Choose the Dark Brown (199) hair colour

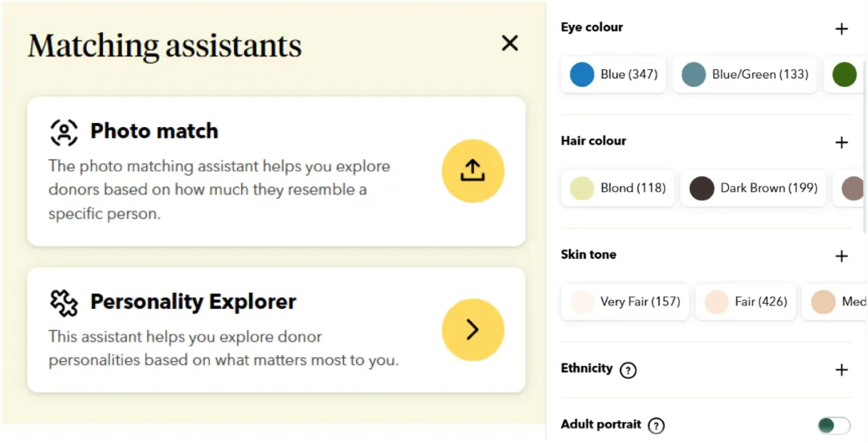(x=754, y=188)
